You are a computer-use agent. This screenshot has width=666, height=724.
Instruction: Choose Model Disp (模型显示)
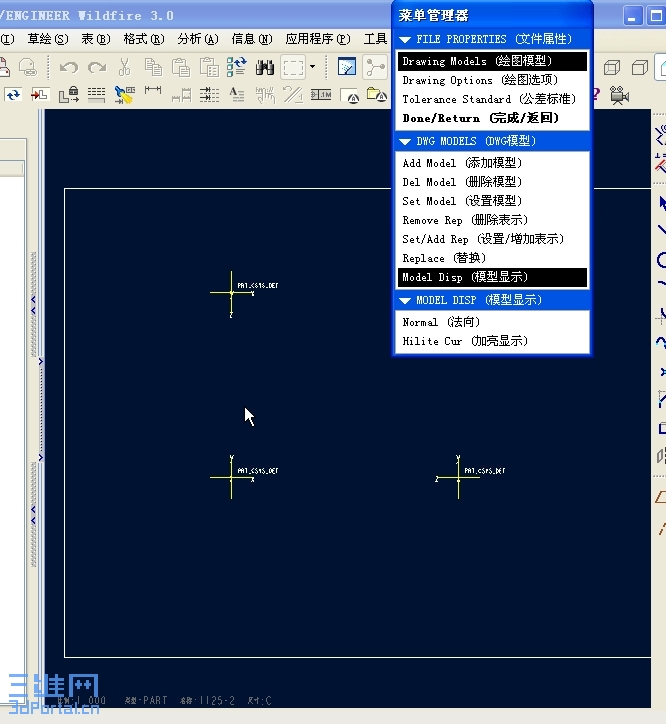pos(492,277)
